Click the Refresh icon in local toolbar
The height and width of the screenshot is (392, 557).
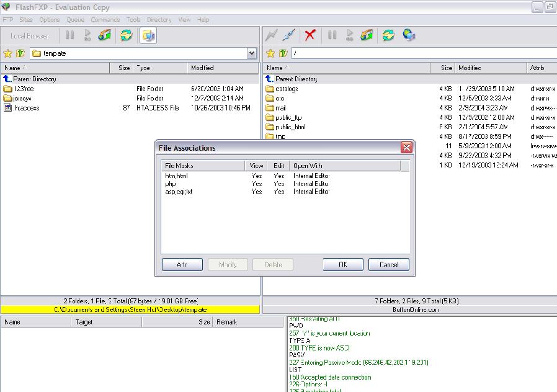point(127,35)
